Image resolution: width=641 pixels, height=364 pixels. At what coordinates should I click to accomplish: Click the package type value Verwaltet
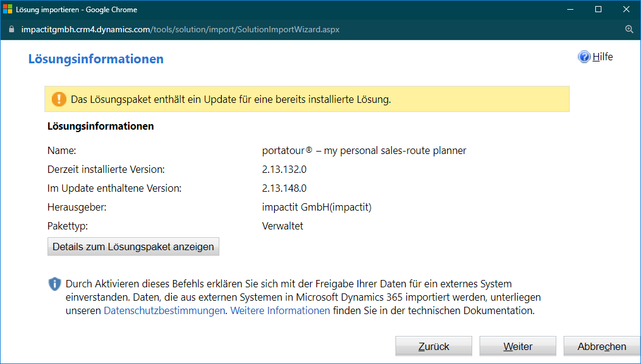(283, 226)
